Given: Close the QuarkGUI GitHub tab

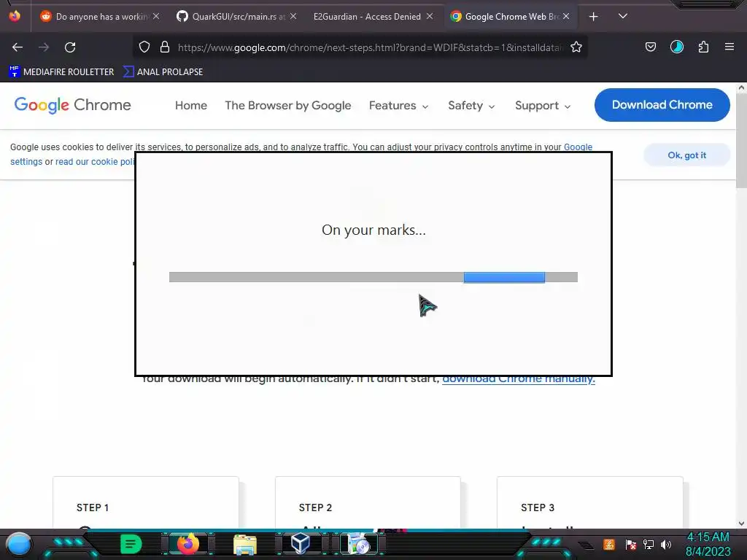Looking at the screenshot, I should pyautogui.click(x=293, y=16).
